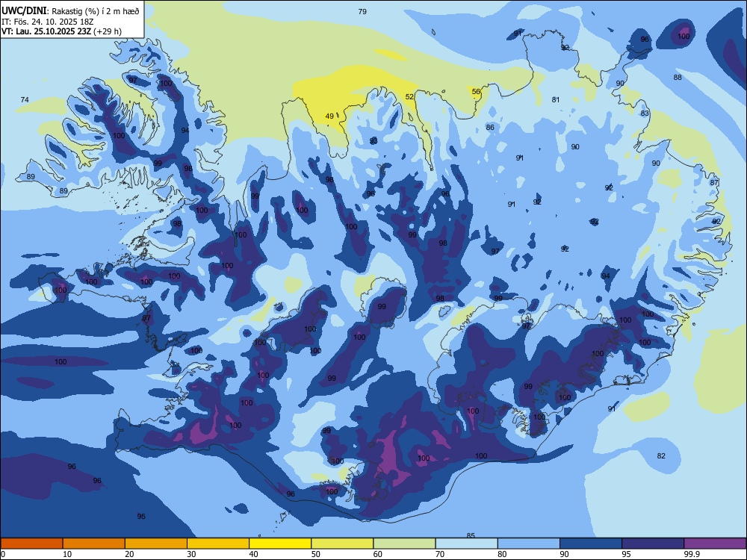Click the 'UWC/DINI: Rakastig (%) í 2 m hæð' title

tap(70, 11)
